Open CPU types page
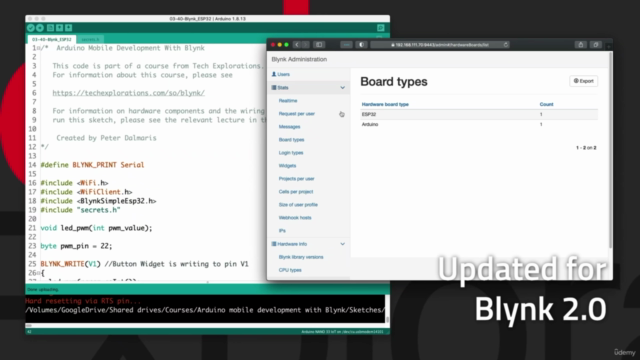Screen dimensions: 640x360 [x=290, y=270]
